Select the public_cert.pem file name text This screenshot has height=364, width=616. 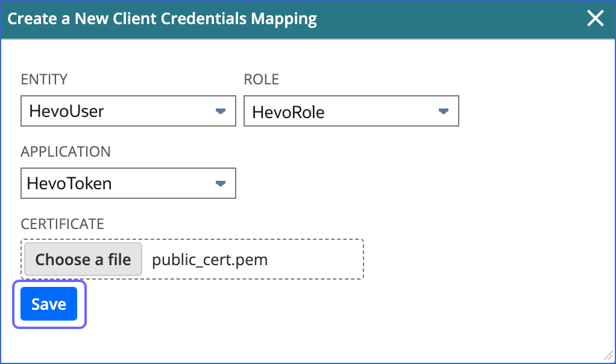click(211, 259)
